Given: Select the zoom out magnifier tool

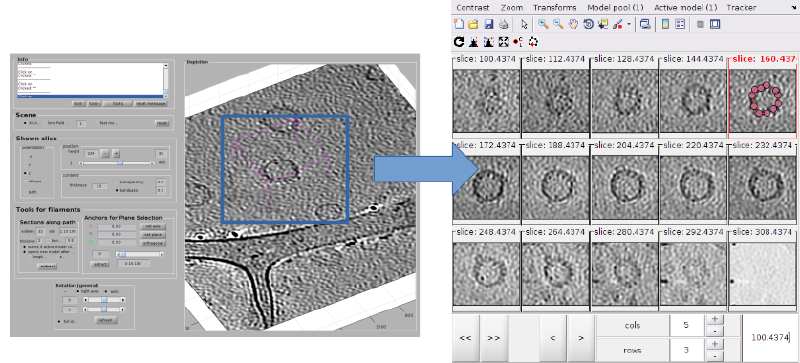Looking at the screenshot, I should tap(558, 24).
